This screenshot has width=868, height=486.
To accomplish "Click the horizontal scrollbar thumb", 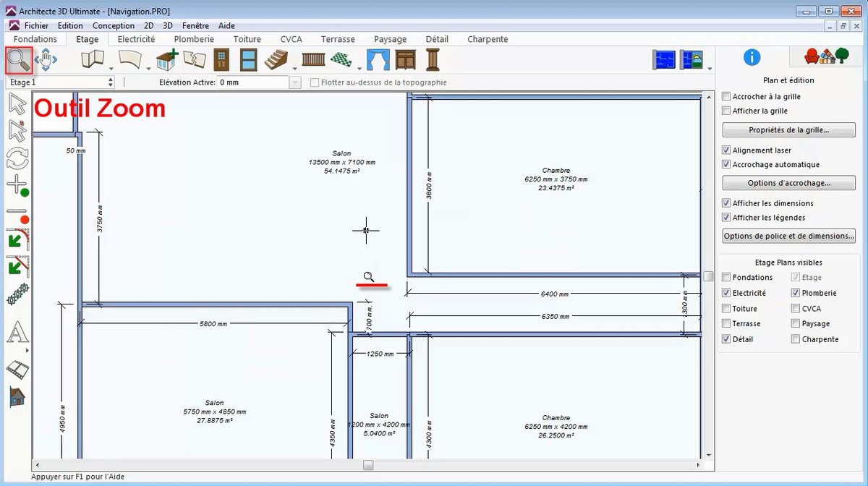I will click(x=368, y=465).
